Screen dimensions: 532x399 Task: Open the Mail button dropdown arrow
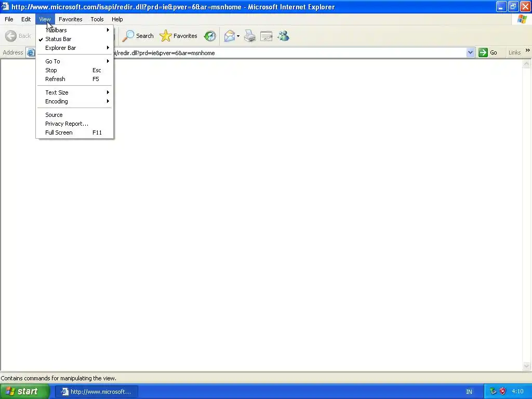point(238,36)
